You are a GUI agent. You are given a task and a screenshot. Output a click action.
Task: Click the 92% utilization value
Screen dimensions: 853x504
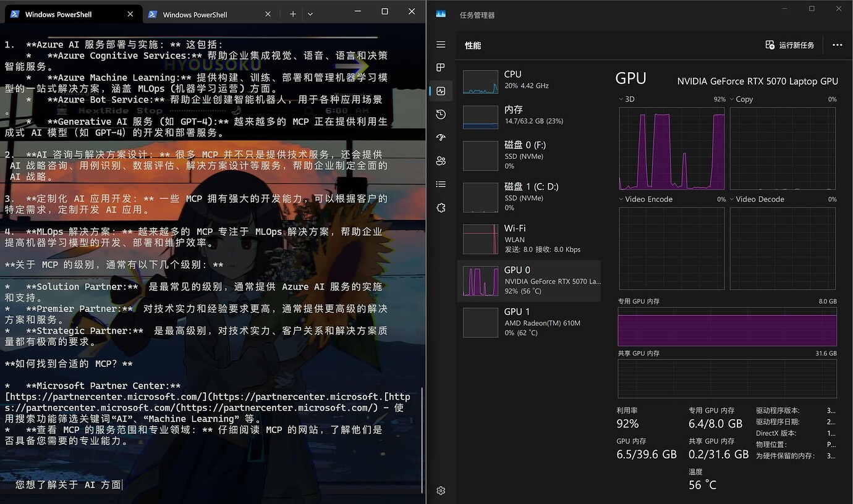pos(627,424)
